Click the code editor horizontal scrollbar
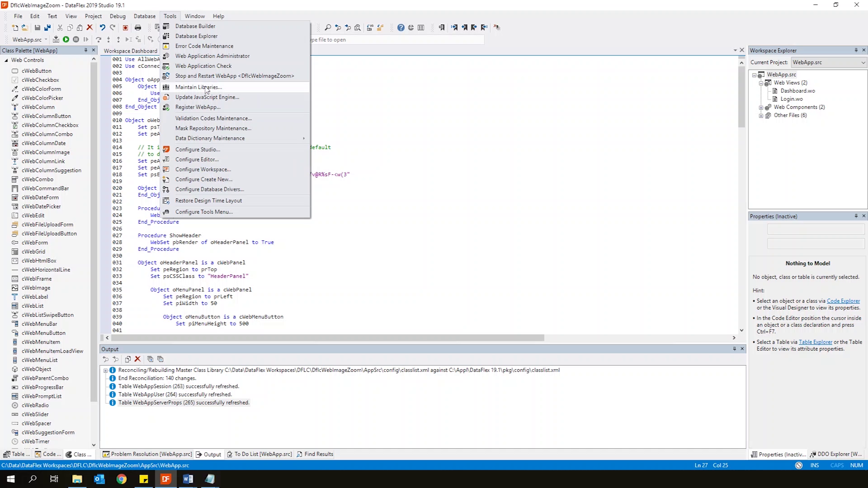 tap(325, 338)
